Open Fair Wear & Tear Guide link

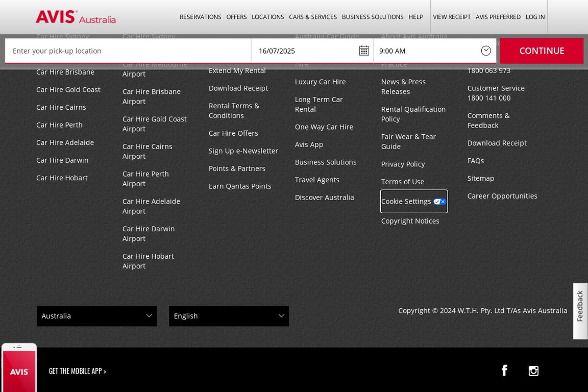pos(408,141)
